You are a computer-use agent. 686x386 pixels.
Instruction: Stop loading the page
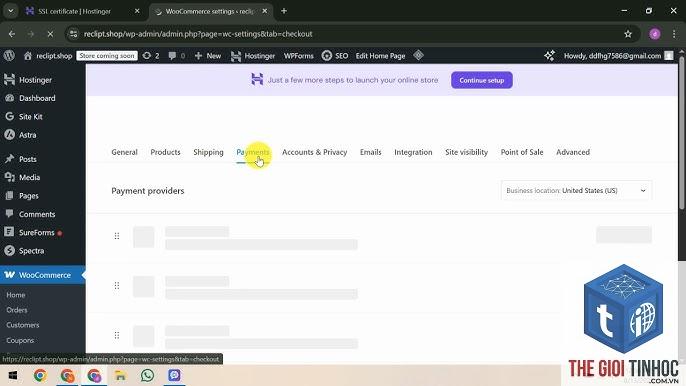pos(50,34)
